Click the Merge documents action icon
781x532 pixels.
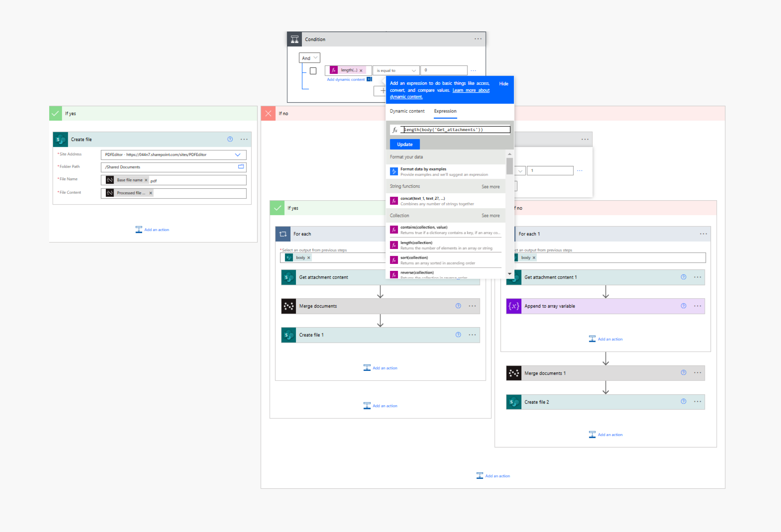tap(289, 306)
